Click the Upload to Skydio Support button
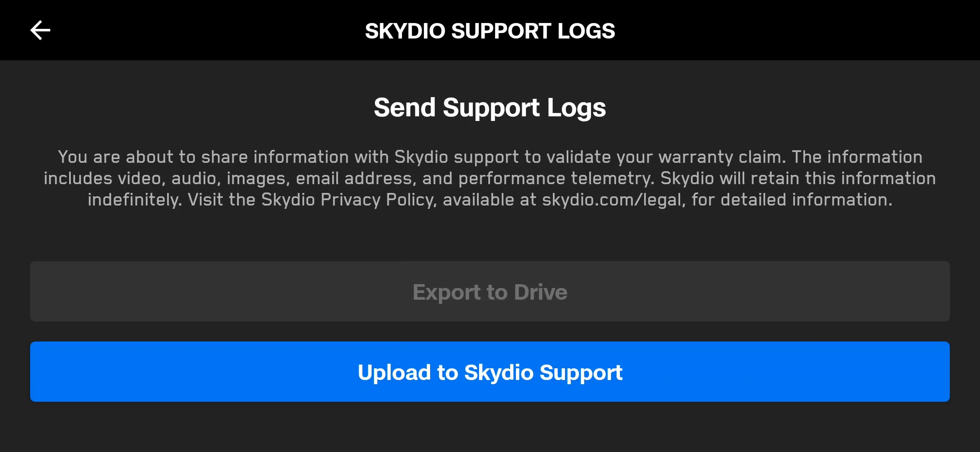Screen dimensions: 980x452 point(490,372)
